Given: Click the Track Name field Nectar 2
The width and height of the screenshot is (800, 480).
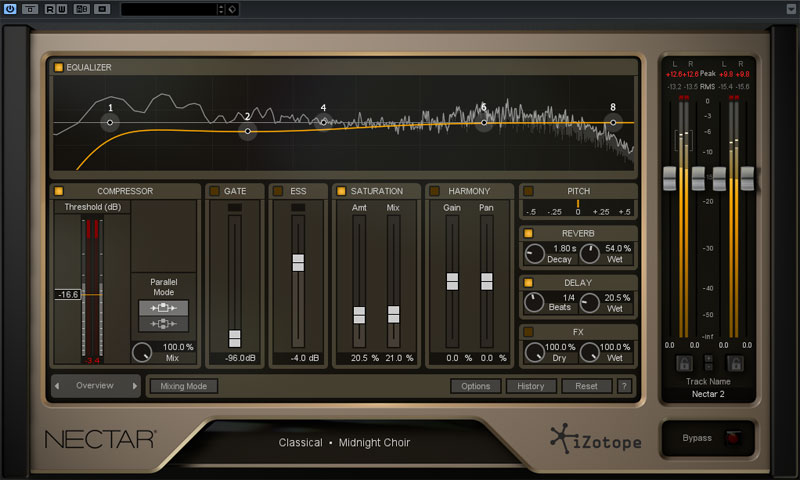Looking at the screenshot, I should [x=708, y=394].
